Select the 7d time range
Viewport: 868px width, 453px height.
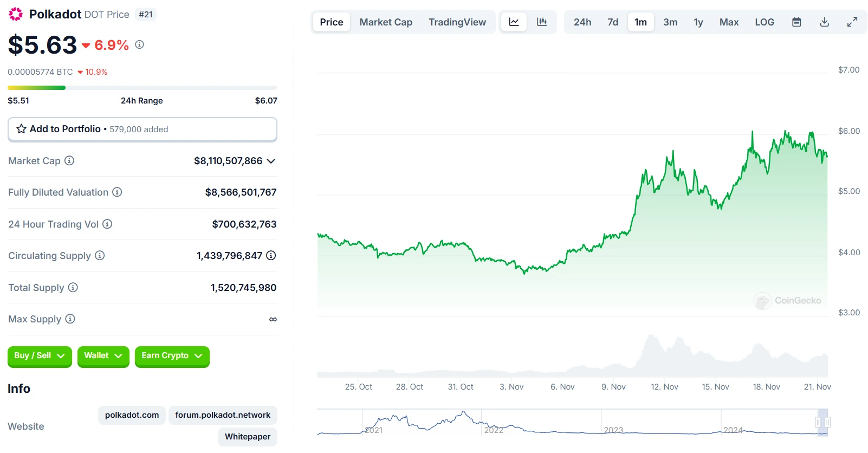tap(613, 22)
